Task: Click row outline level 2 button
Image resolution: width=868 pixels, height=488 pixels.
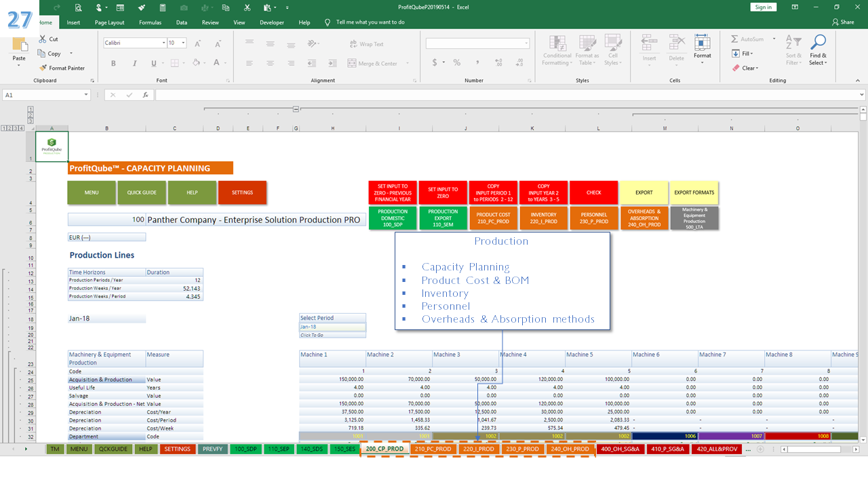Action: [x=9, y=127]
